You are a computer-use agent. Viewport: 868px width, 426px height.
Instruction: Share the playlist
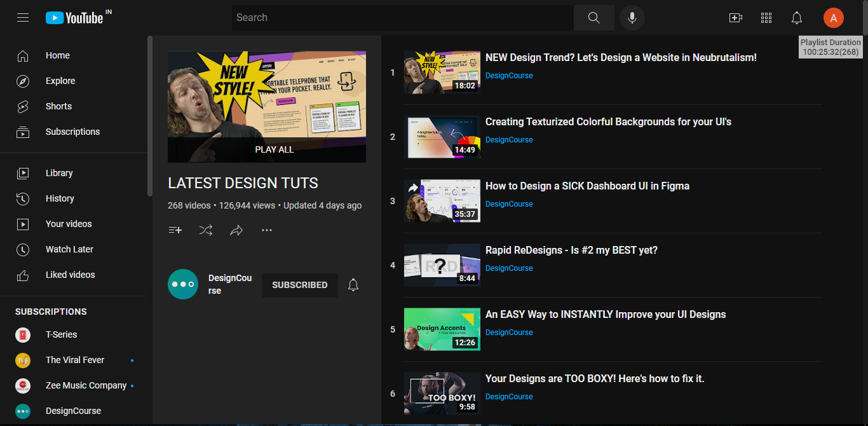[x=236, y=230]
